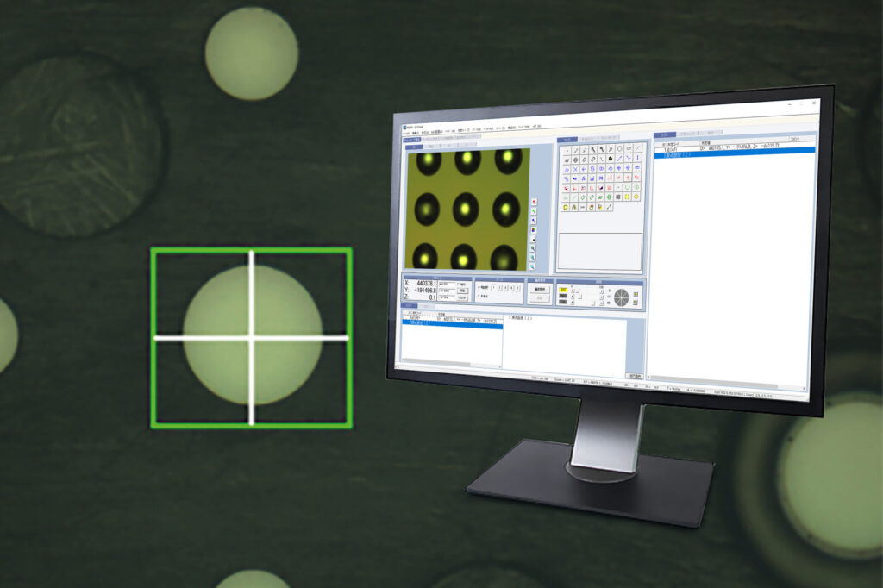
Task: Click the upper button in the center control panel
Action: coord(538,289)
